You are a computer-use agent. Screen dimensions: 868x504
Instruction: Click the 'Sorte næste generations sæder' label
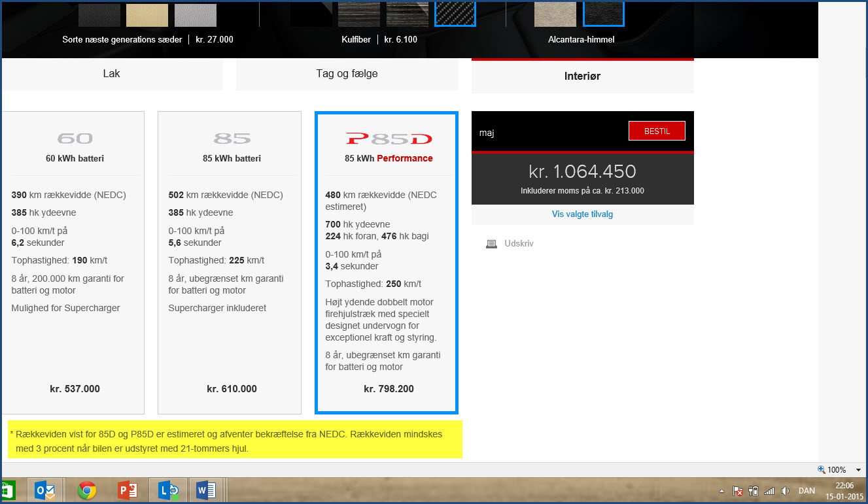(x=122, y=39)
